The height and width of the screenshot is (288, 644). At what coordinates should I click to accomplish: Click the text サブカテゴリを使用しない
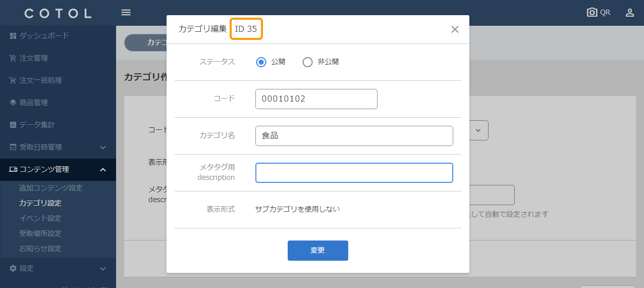pos(298,209)
